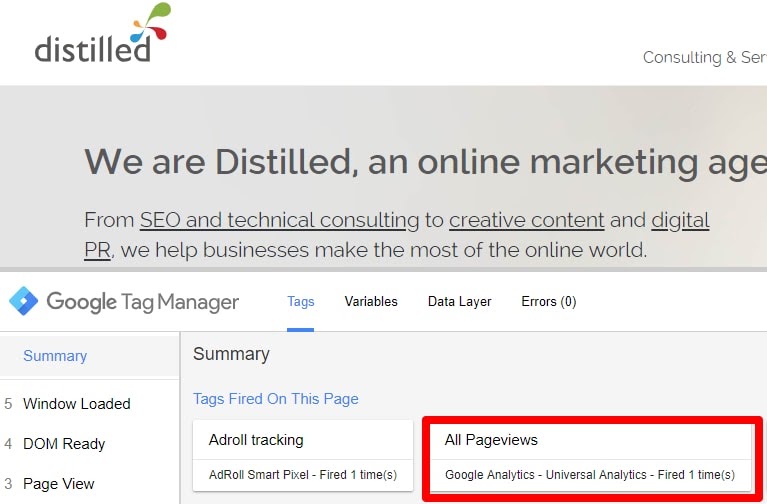Select Summary in the left sidebar
Viewport: 767px width, 504px height.
tap(90, 356)
